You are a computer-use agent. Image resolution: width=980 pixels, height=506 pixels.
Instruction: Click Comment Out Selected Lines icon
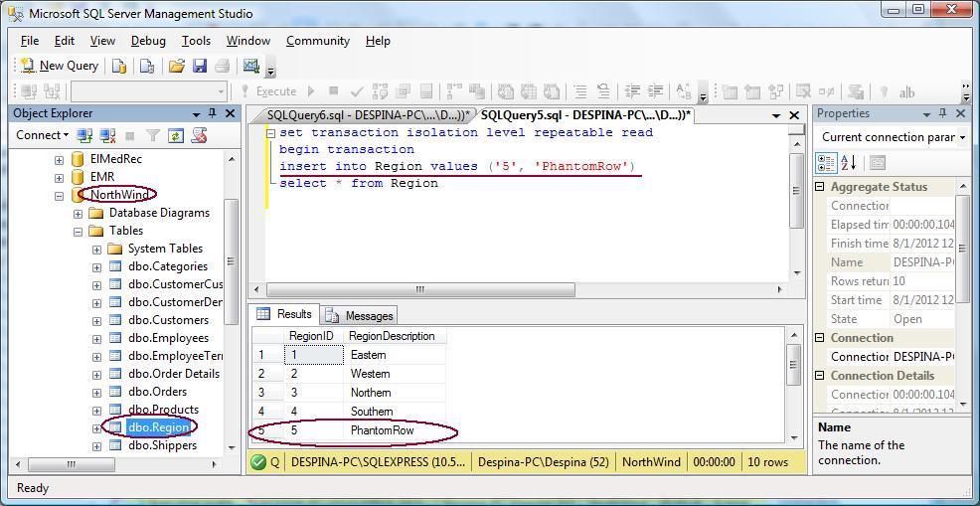pos(581,91)
